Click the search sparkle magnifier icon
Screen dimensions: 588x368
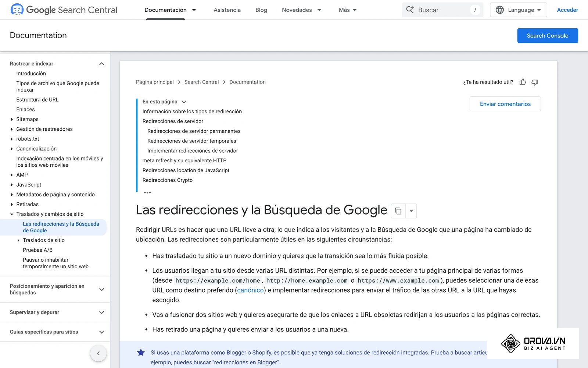tap(410, 10)
